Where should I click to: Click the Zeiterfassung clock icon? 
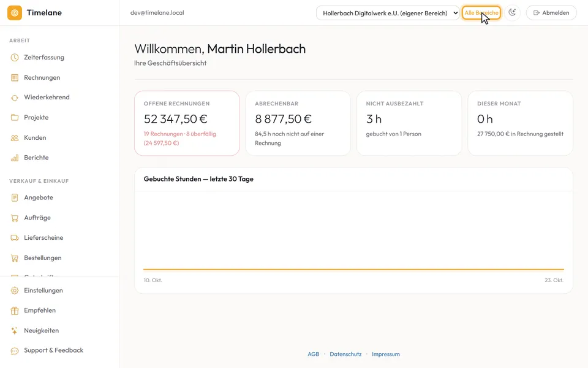tap(15, 58)
